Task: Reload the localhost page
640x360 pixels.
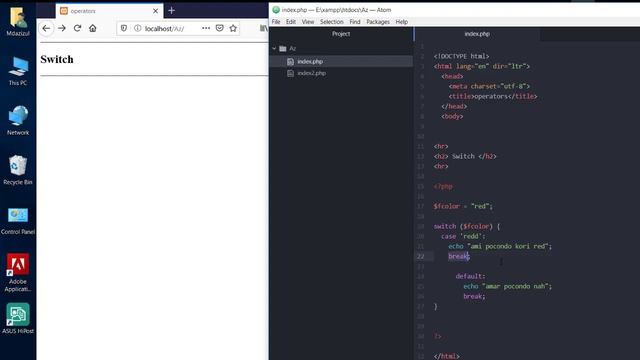Action: click(x=77, y=28)
